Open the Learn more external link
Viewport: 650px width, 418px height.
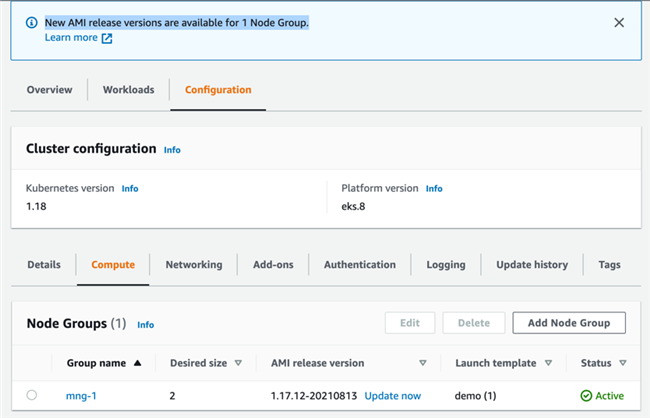(78, 38)
